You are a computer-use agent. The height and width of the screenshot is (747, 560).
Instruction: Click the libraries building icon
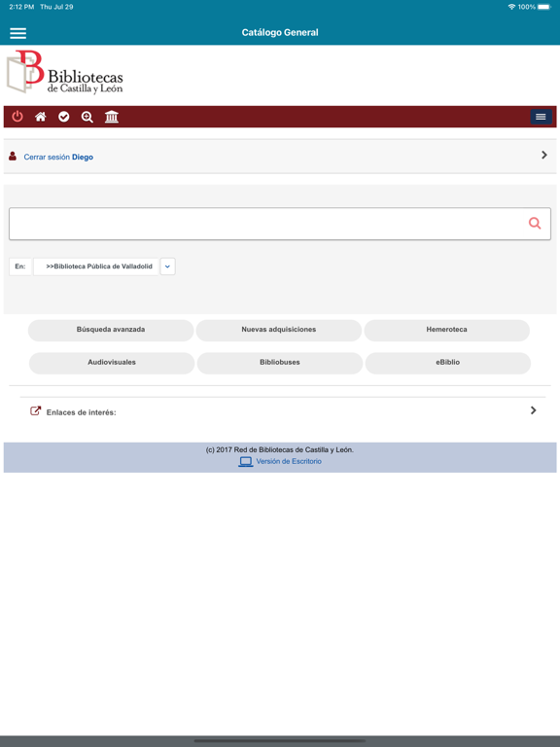tap(112, 117)
